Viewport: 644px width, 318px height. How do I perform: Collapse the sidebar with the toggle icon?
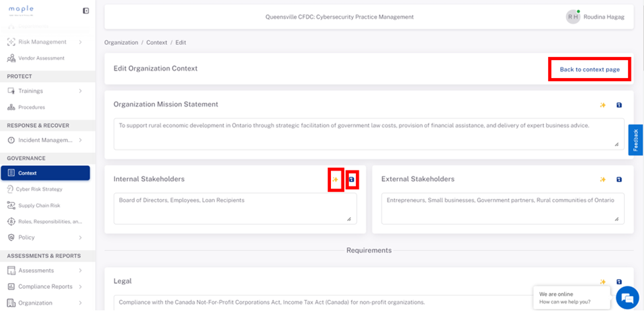86,11
